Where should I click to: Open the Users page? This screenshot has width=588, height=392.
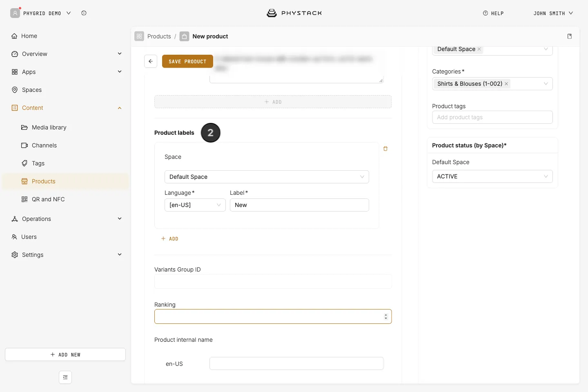pyautogui.click(x=29, y=237)
